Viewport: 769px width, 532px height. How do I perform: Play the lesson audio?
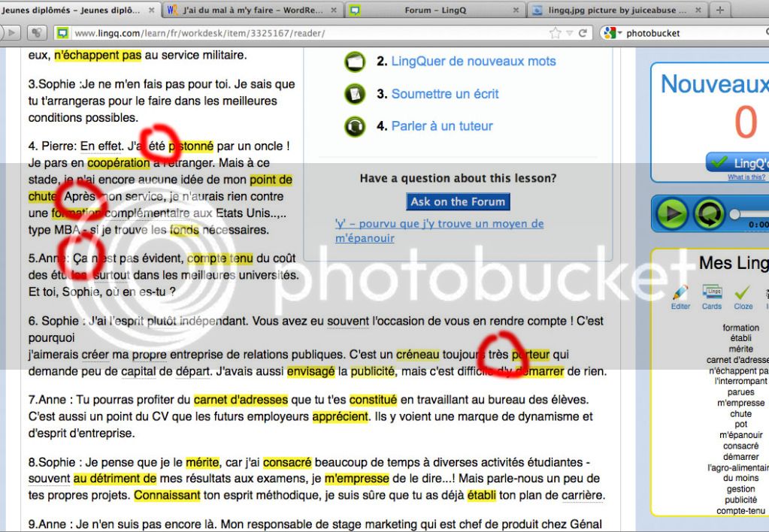click(x=671, y=213)
